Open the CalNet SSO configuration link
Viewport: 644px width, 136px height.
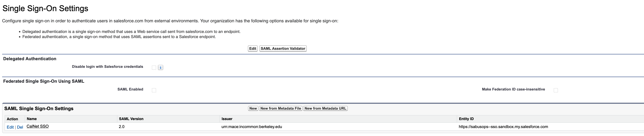[38, 126]
